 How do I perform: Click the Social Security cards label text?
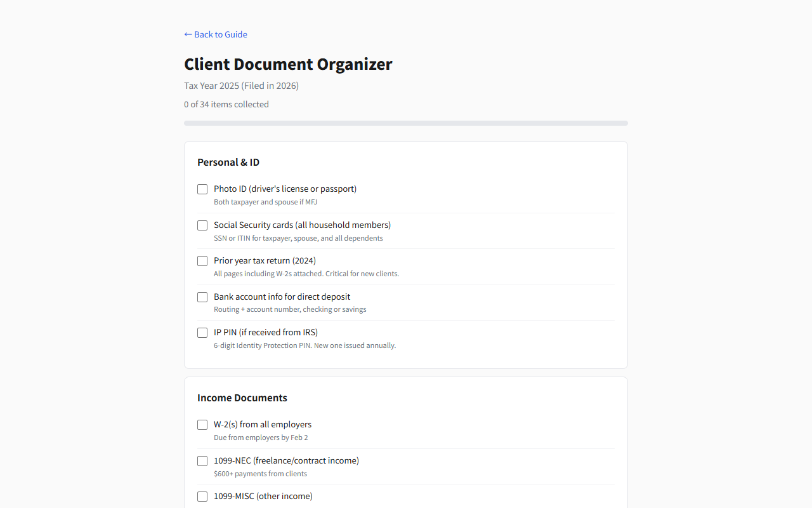(x=302, y=225)
